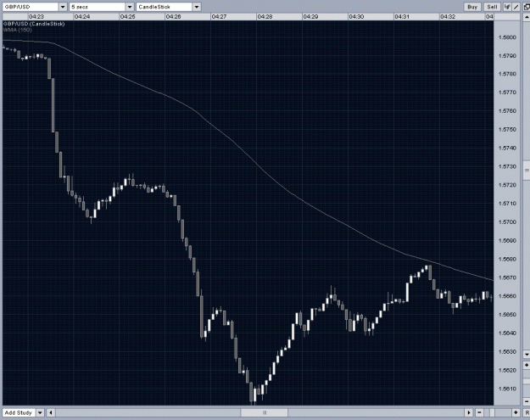Click the vertical zoom slider handle
The height and width of the screenshot is (420, 530).
point(527,381)
